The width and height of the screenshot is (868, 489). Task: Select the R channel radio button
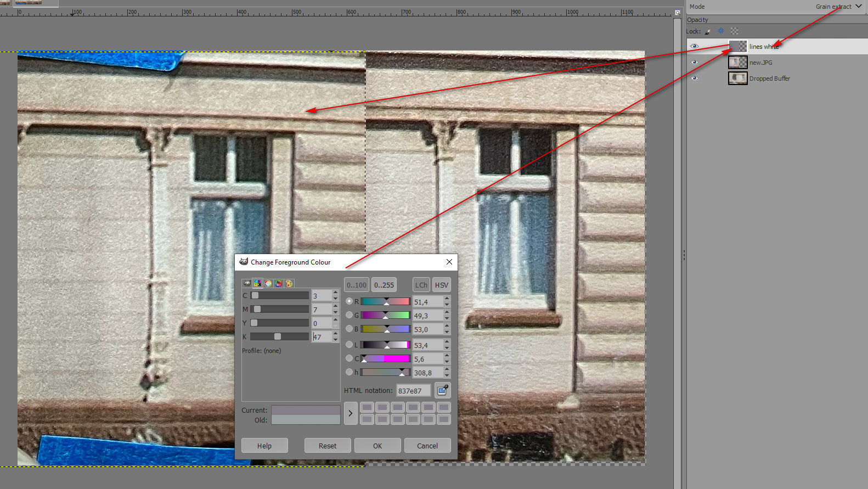pyautogui.click(x=350, y=301)
